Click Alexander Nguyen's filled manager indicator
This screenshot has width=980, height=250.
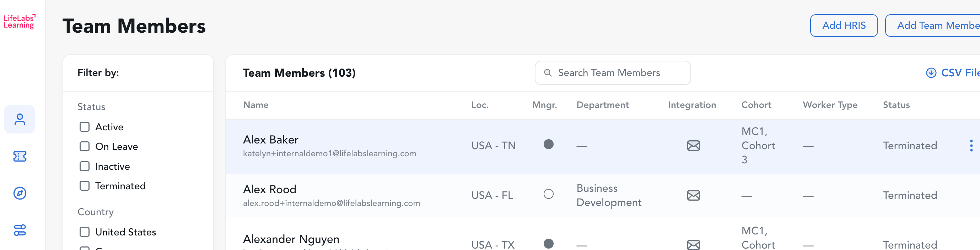pos(548,244)
